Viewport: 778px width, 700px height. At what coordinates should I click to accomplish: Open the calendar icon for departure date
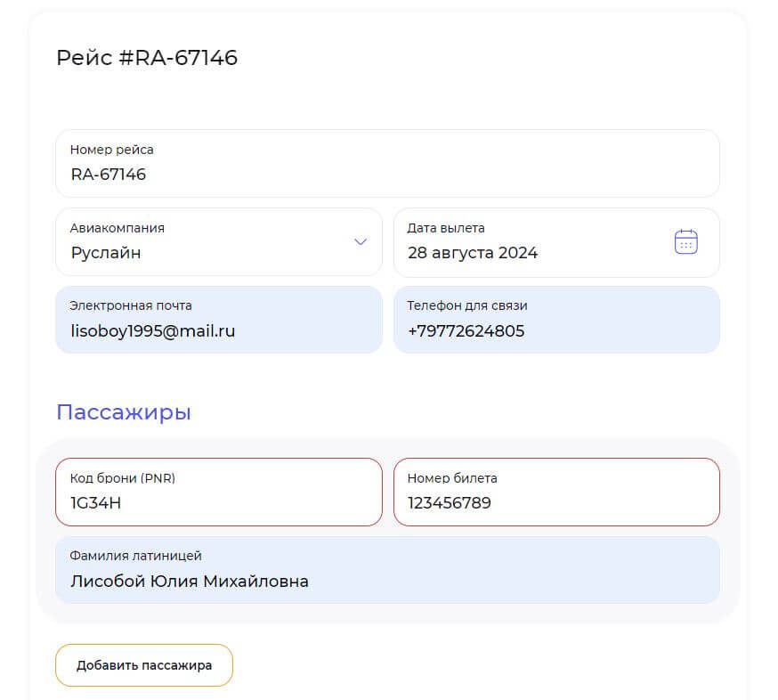click(685, 241)
